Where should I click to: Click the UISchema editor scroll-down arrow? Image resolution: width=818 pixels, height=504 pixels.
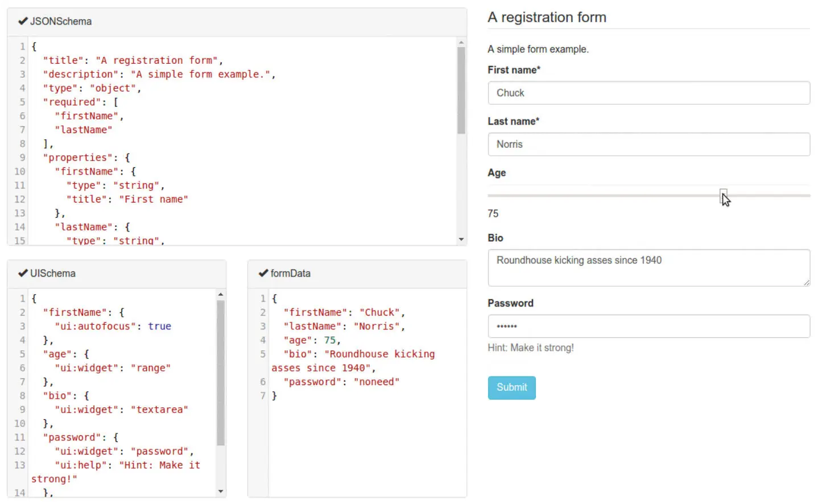click(x=221, y=491)
